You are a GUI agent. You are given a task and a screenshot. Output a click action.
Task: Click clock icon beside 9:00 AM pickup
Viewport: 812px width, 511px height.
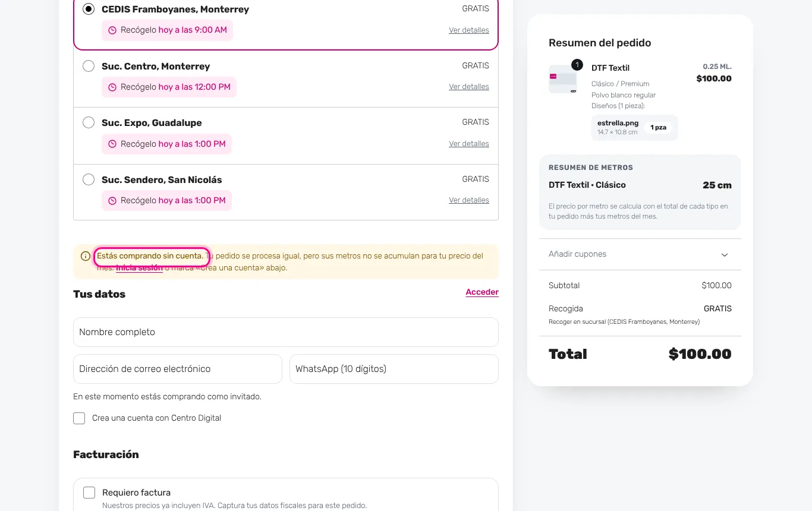tap(112, 30)
